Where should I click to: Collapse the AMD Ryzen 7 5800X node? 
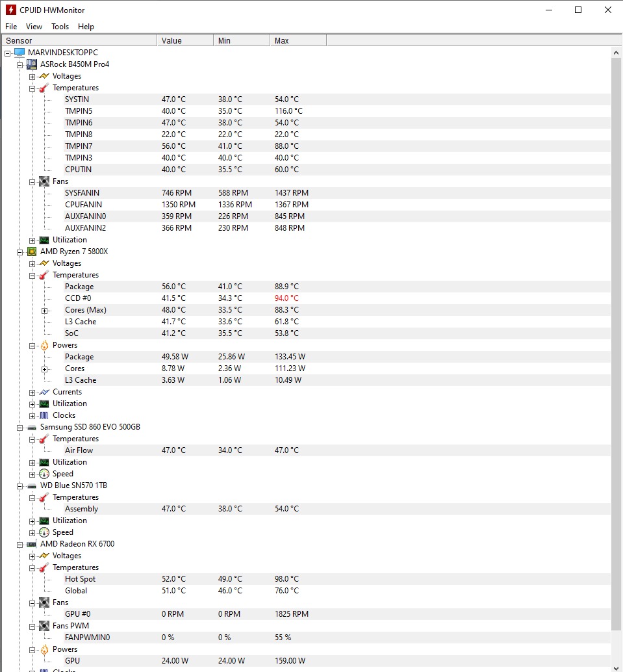tap(19, 252)
